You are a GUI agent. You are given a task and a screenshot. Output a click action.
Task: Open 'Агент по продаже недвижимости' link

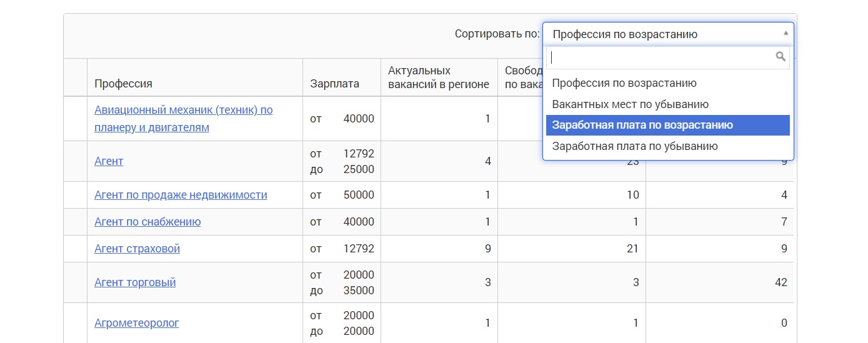pyautogui.click(x=181, y=195)
